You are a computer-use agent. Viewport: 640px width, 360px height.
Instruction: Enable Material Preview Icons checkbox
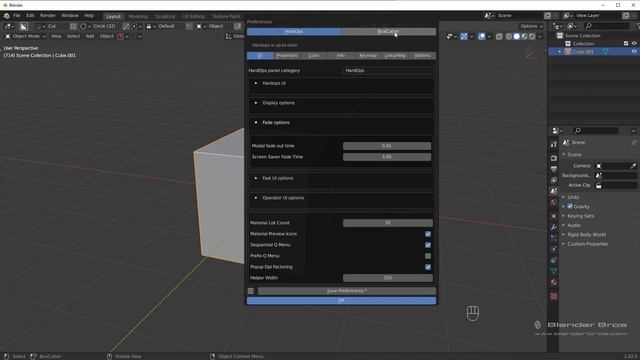point(428,234)
